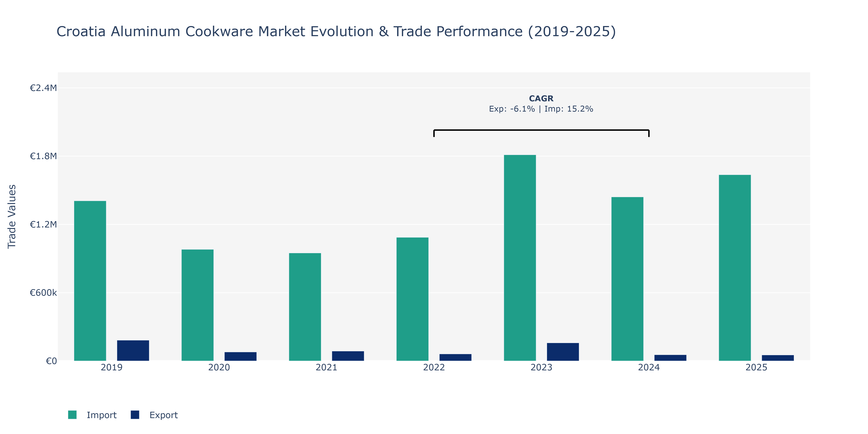The image size is (868, 434).
Task: Select the 2023 Export bar
Action: point(563,352)
